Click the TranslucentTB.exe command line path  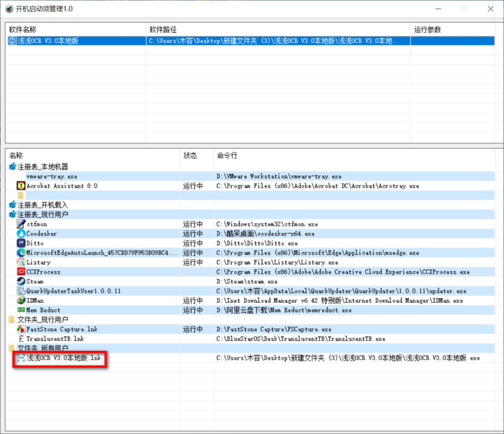tap(301, 339)
